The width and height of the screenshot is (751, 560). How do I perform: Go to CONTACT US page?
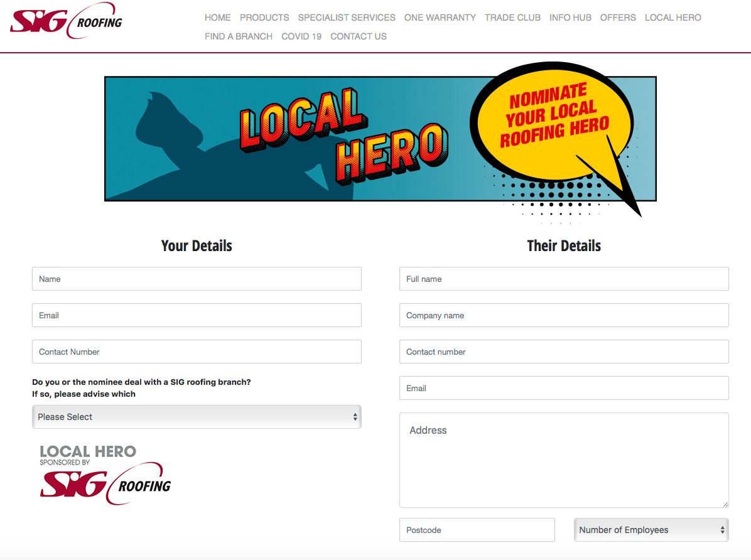(x=359, y=36)
